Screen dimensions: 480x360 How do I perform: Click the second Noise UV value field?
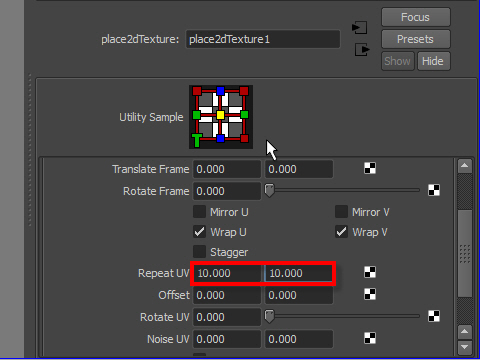(x=299, y=339)
